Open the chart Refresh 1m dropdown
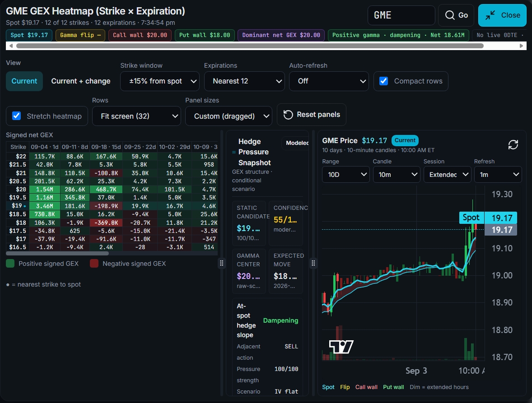Viewport: 532px width, 403px height. coord(498,174)
